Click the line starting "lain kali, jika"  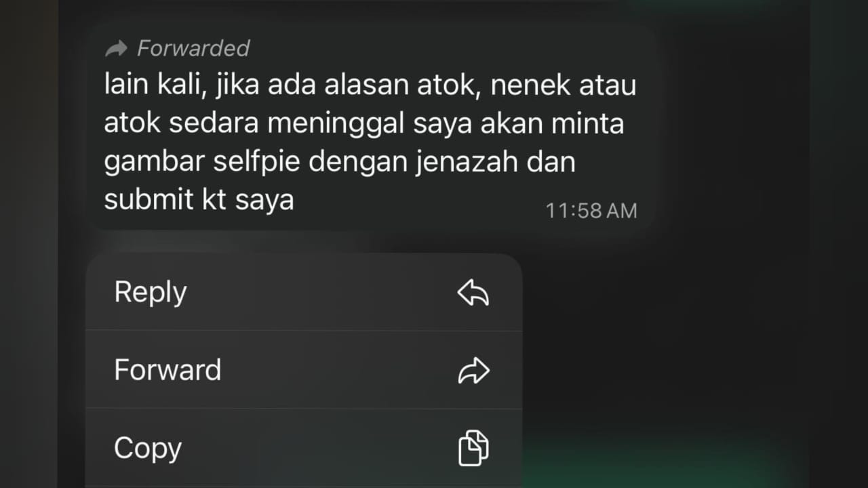[x=370, y=87]
